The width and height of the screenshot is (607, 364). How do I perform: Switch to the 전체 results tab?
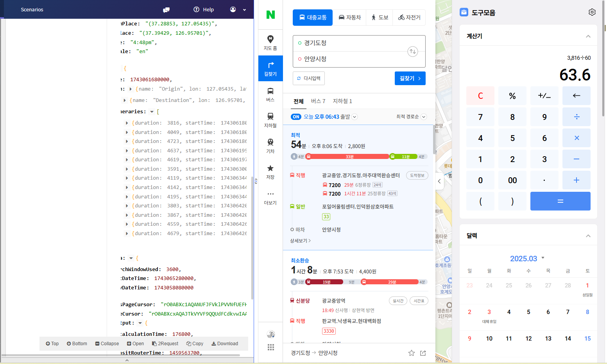coord(299,101)
